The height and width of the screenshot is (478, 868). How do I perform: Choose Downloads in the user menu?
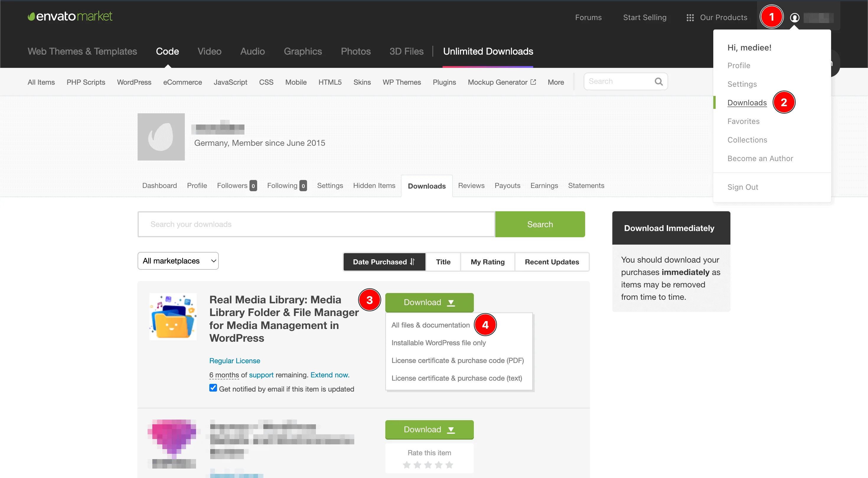tap(747, 103)
